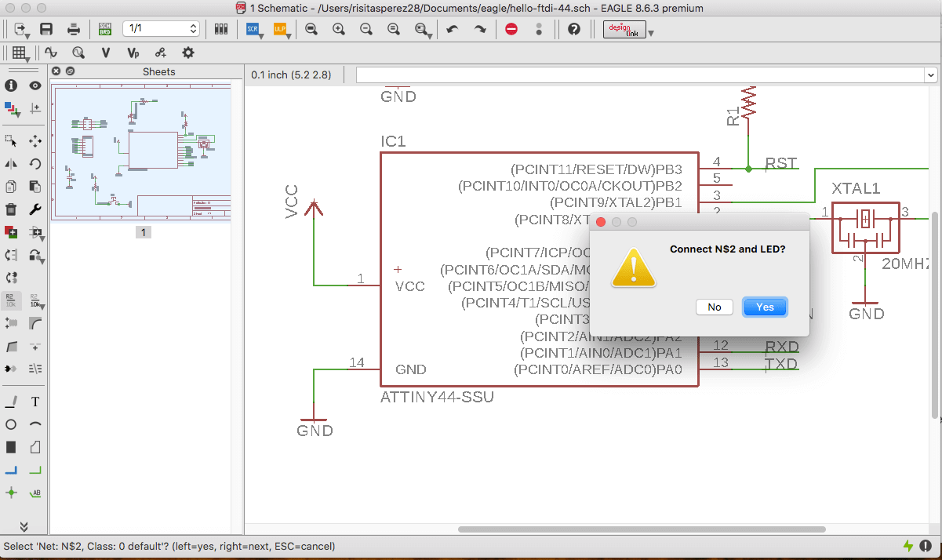Select the Text tool
This screenshot has height=560, width=942.
tap(35, 402)
